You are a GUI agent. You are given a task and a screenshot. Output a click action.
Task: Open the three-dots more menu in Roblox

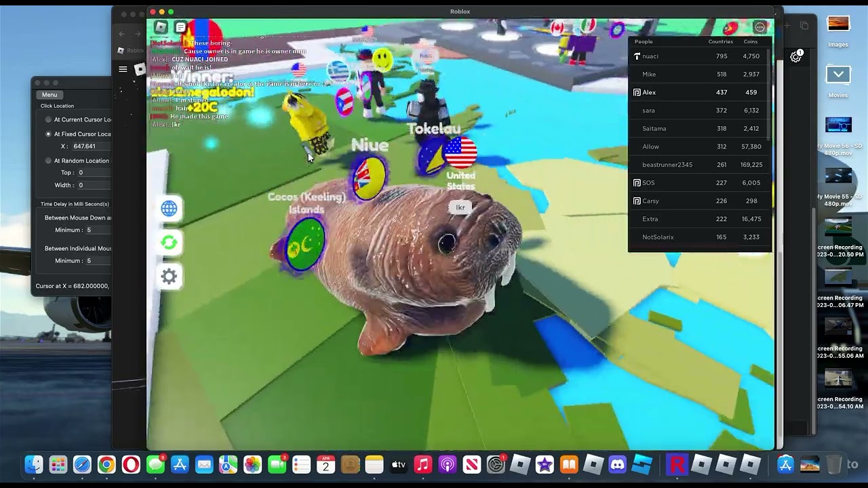[x=760, y=27]
